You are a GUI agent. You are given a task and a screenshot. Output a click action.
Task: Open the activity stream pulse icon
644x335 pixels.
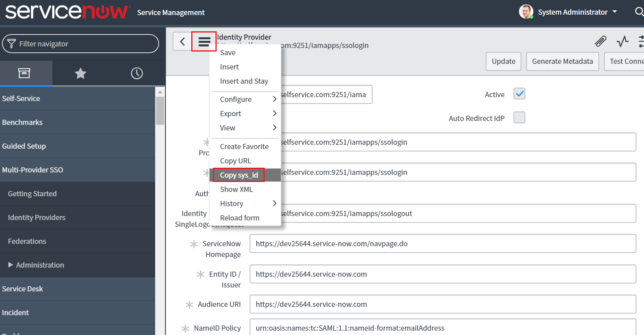click(622, 41)
